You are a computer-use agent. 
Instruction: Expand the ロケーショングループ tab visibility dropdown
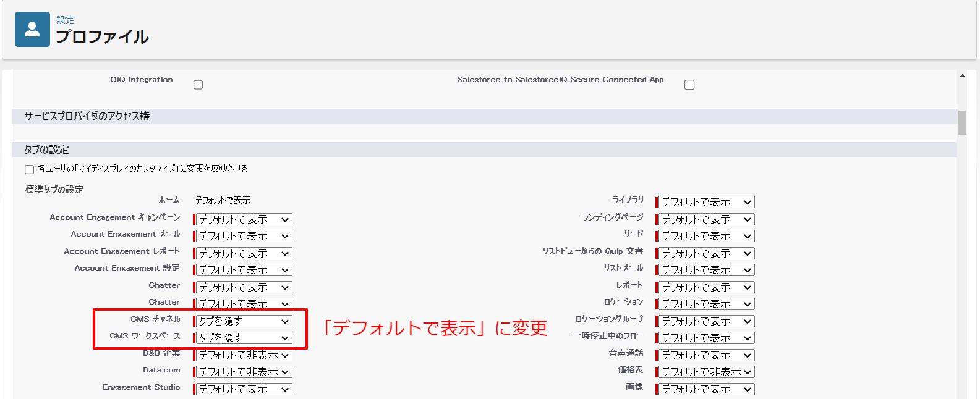point(707,321)
